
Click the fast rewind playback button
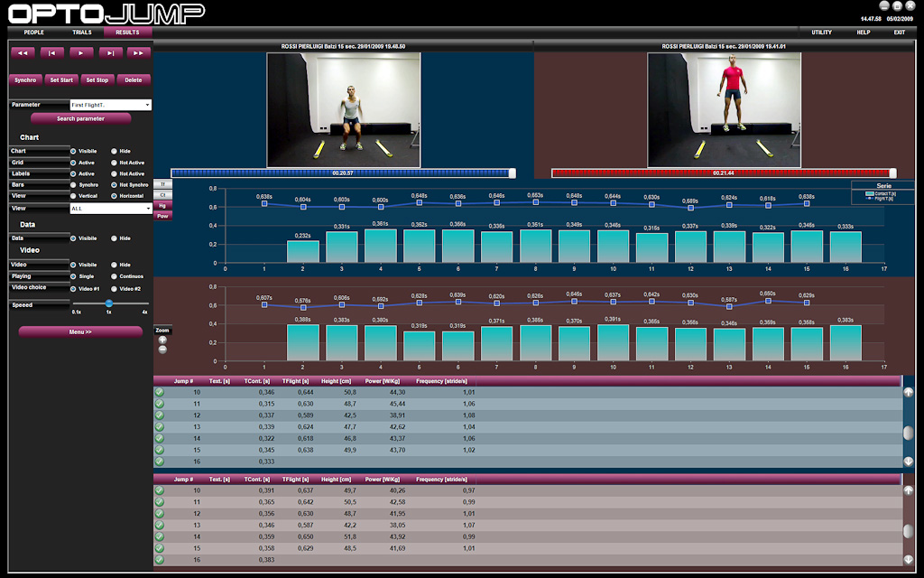(x=23, y=53)
